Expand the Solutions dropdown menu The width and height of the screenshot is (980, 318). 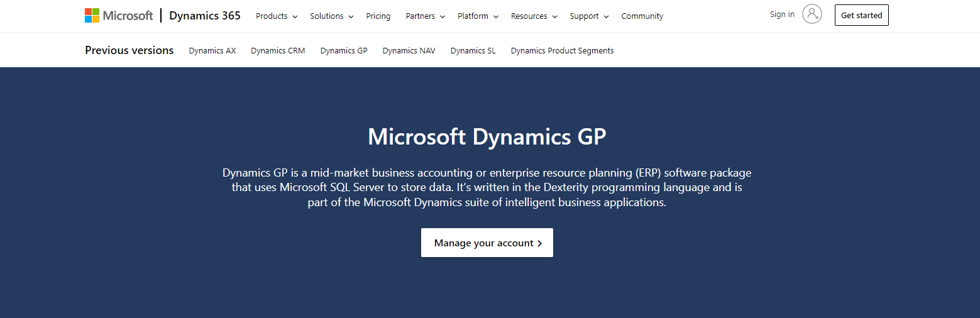click(x=332, y=16)
